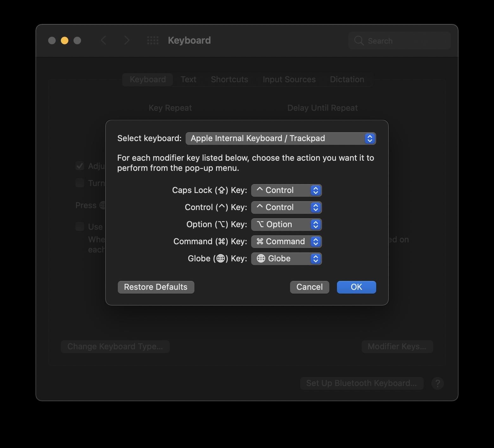The width and height of the screenshot is (494, 448).
Task: Open help via the question mark icon
Action: [x=438, y=383]
